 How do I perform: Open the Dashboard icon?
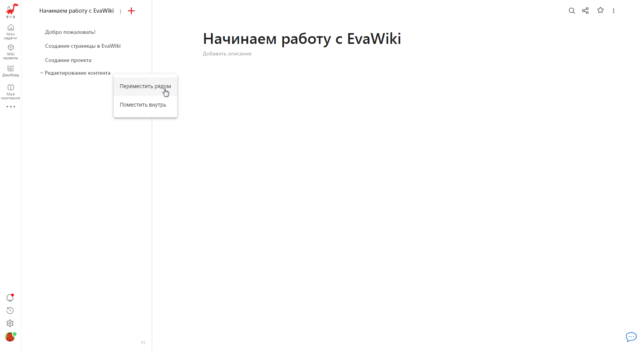(11, 70)
